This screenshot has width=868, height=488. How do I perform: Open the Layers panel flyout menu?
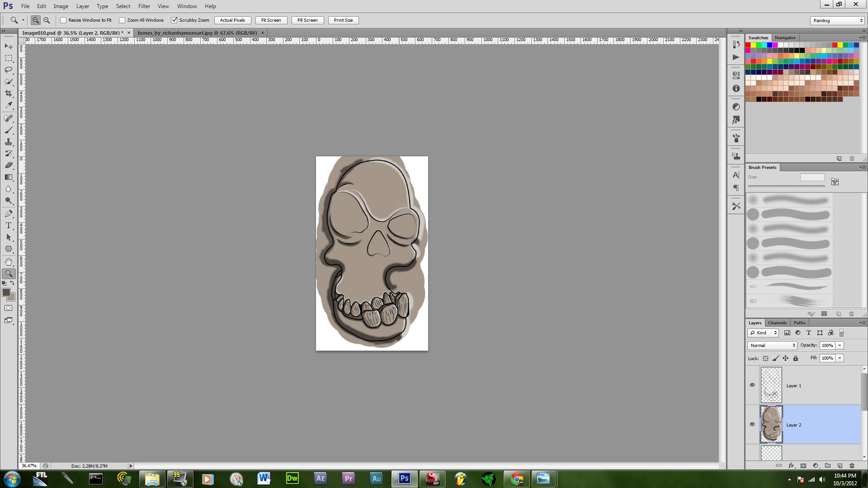(x=862, y=323)
